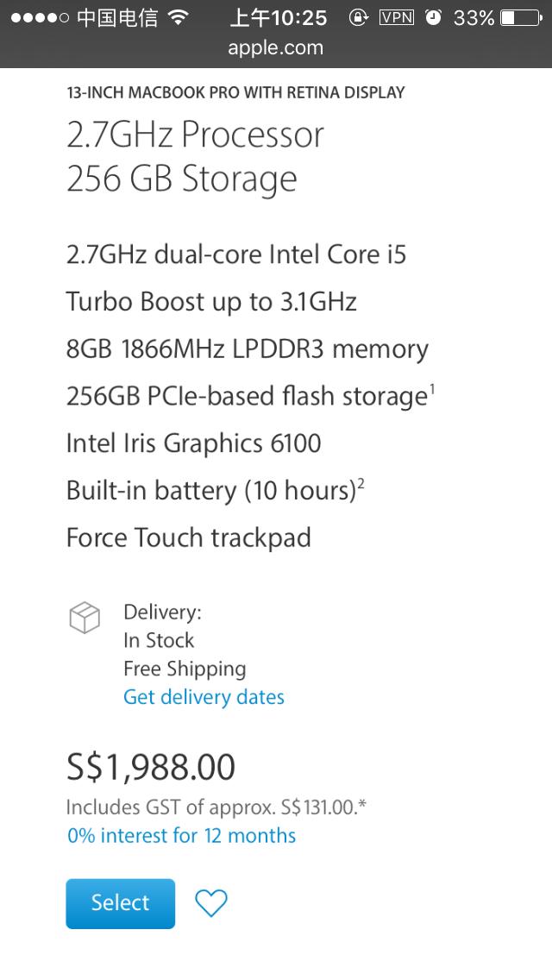Viewport: 552px width, 980px height.
Task: Tap the alarm clock status icon
Action: point(434,17)
